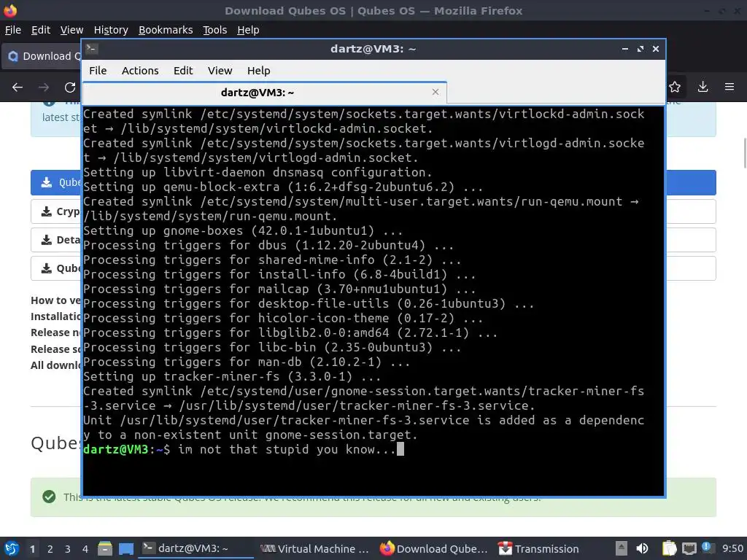This screenshot has width=747, height=560.
Task: Click the terminal icon in the title bar
Action: (x=92, y=49)
